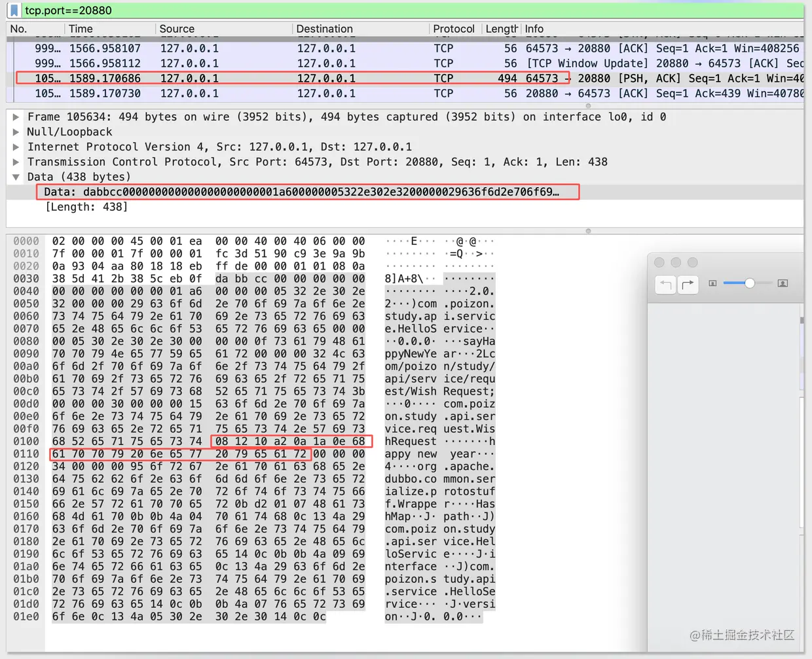Click the display filter bookmark icon
The width and height of the screenshot is (812, 659).
14,10
